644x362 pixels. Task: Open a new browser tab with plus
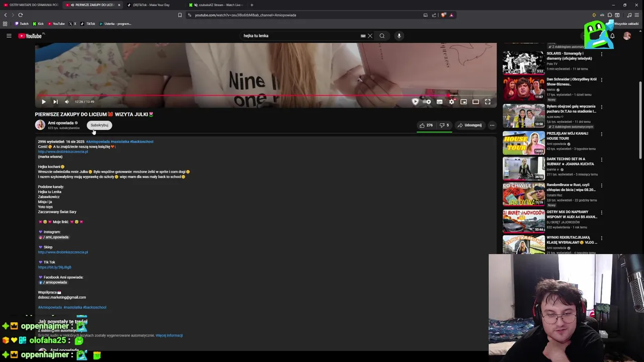click(x=252, y=5)
